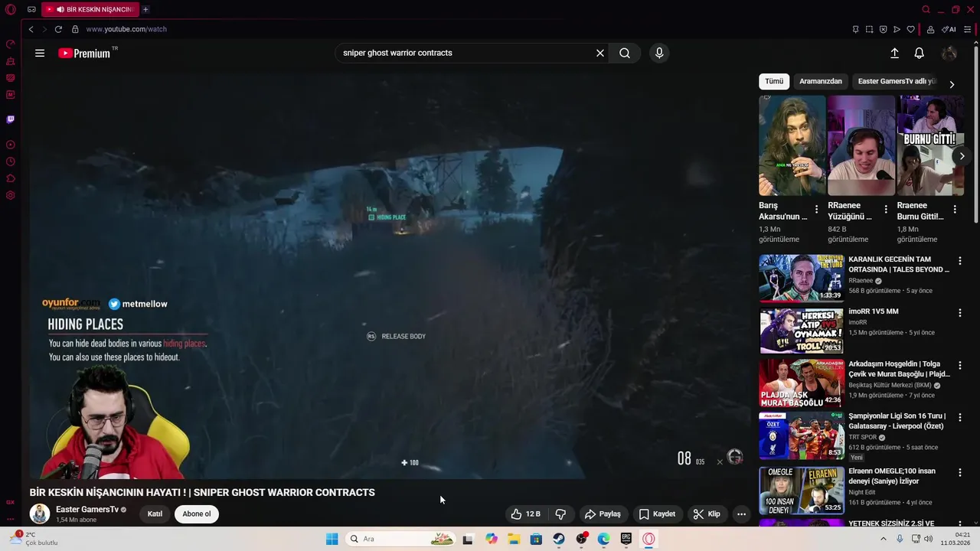Share the video via Paylaş
Viewport: 980px width, 551px height.
pyautogui.click(x=603, y=514)
